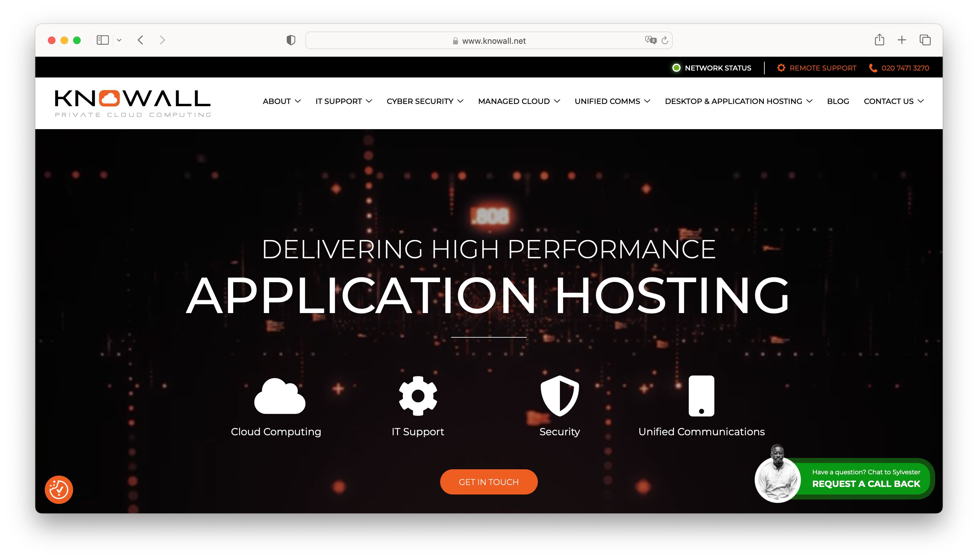The image size is (978, 560).
Task: Open the Blog menu item
Action: pos(837,101)
